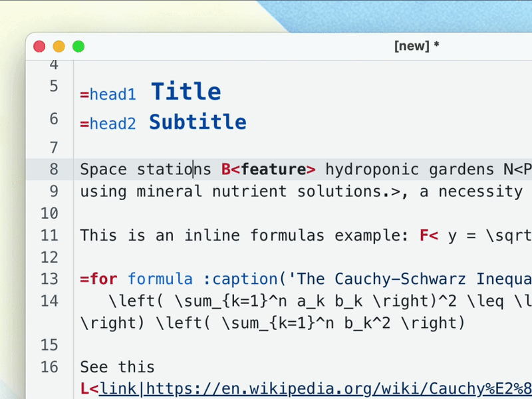Select line number 8 in the gutter
The height and width of the screenshot is (399, 532).
click(x=53, y=170)
